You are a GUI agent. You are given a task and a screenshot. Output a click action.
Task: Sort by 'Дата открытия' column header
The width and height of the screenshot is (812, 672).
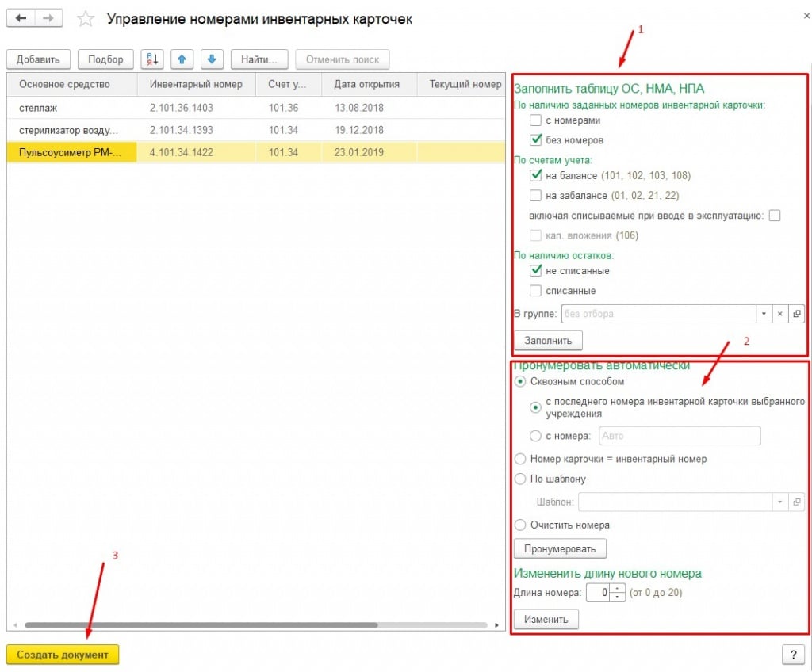(x=366, y=84)
